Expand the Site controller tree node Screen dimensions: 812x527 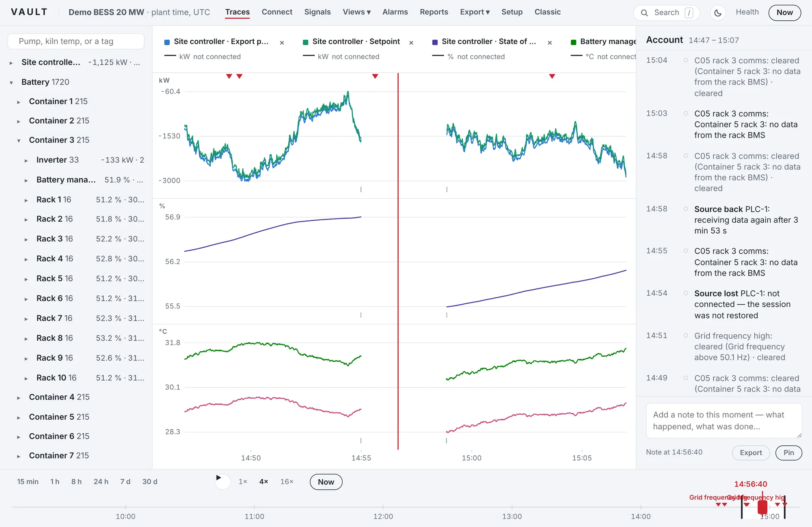coord(11,63)
